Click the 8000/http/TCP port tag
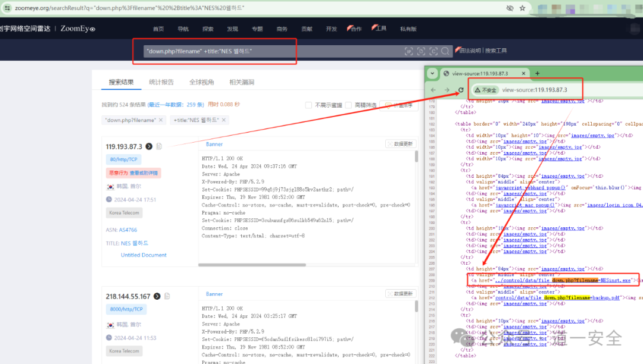 point(126,309)
